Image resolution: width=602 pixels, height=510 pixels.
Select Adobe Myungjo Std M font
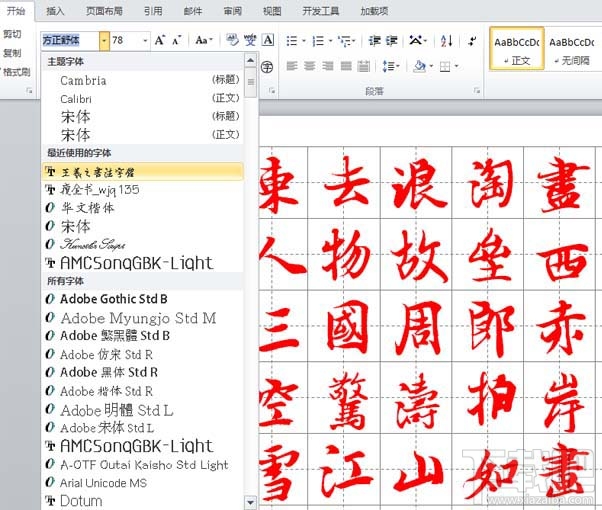142,318
